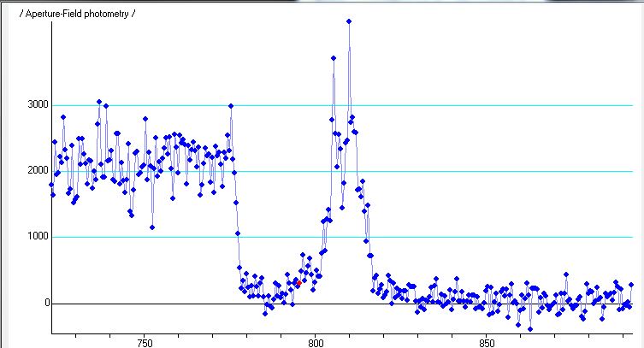Click the last data point at right edge
The image size is (644, 348).
tap(631, 285)
